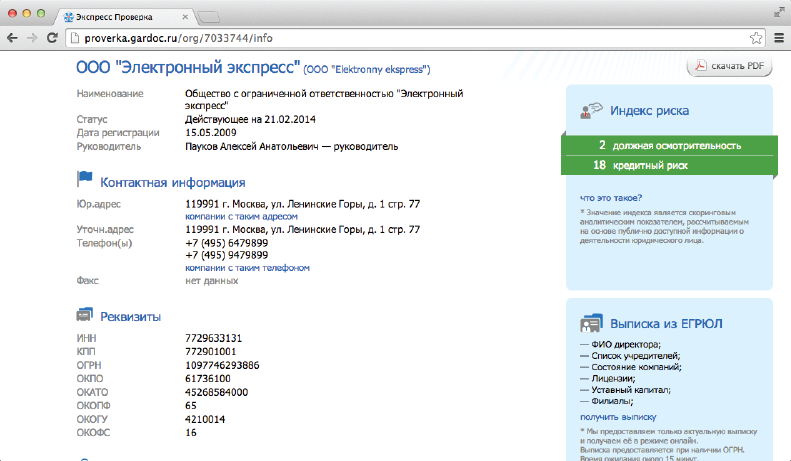
Task: Select the должная осмотрительность score row
Action: point(669,145)
